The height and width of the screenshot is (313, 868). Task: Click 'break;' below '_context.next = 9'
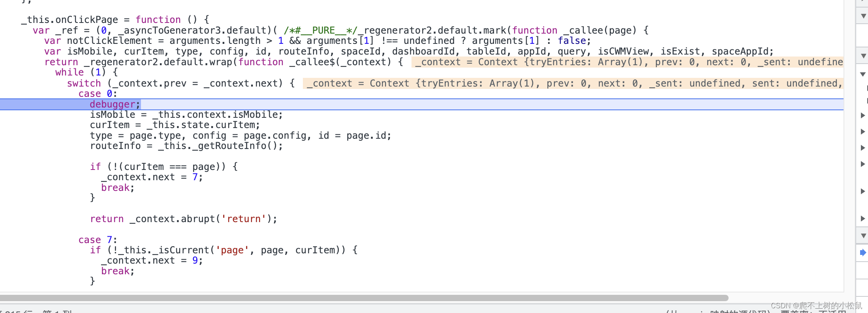click(x=118, y=271)
